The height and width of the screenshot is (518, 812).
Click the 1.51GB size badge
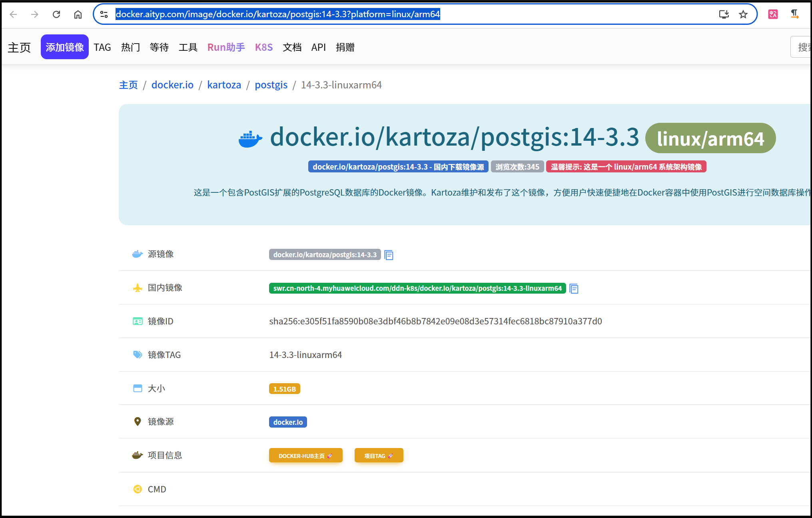[285, 389]
